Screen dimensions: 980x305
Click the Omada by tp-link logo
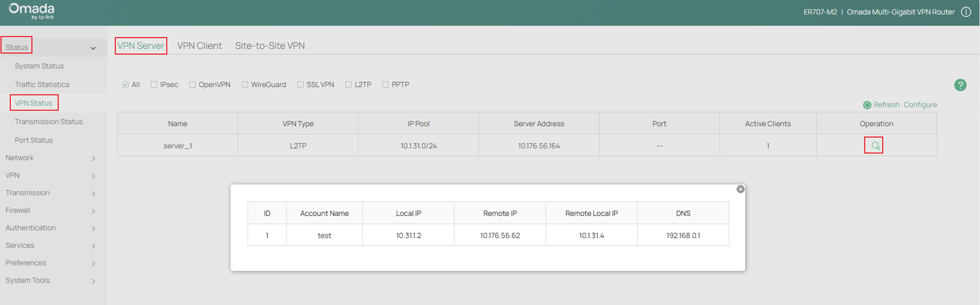(x=32, y=11)
